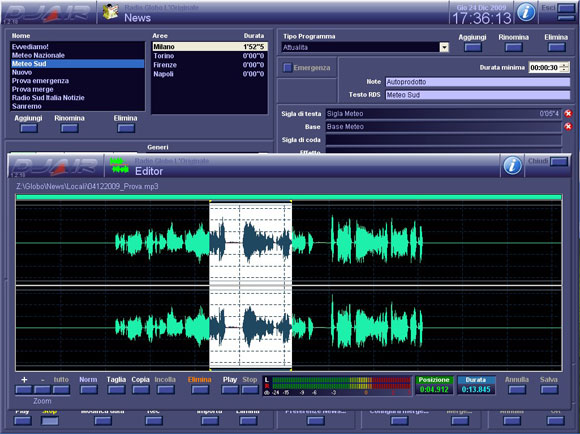Show whole waveform with tutto button
Image resolution: width=580 pixels, height=434 pixels.
pyautogui.click(x=61, y=389)
